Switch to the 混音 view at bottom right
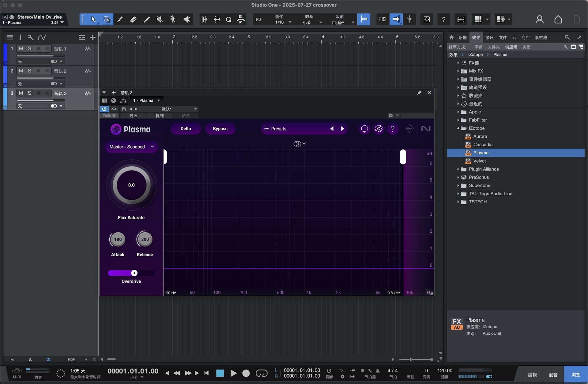Image resolution: width=588 pixels, height=384 pixels. coord(552,374)
